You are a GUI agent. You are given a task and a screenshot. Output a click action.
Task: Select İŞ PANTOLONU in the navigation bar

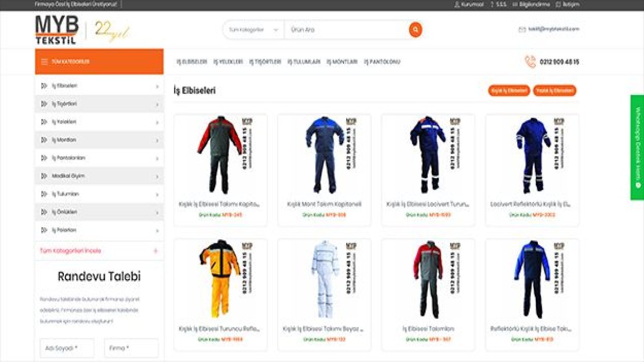(382, 62)
